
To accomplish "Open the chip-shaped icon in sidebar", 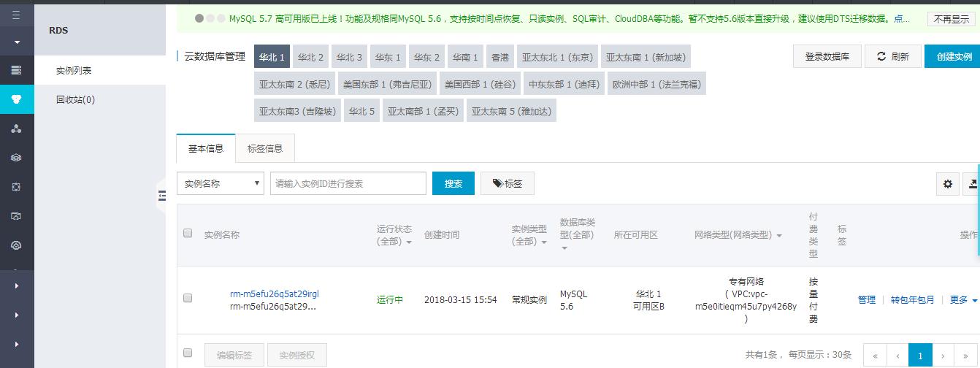I will (17, 187).
